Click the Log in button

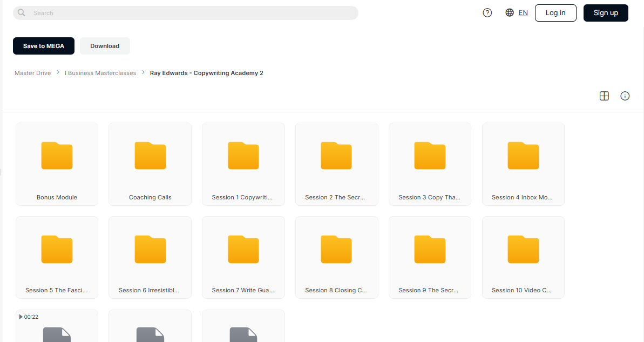[555, 13]
